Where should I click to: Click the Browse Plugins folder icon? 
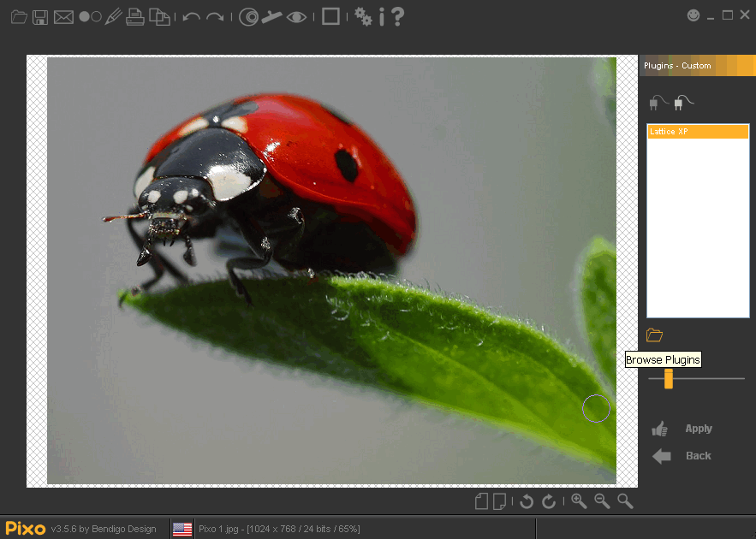[654, 335]
